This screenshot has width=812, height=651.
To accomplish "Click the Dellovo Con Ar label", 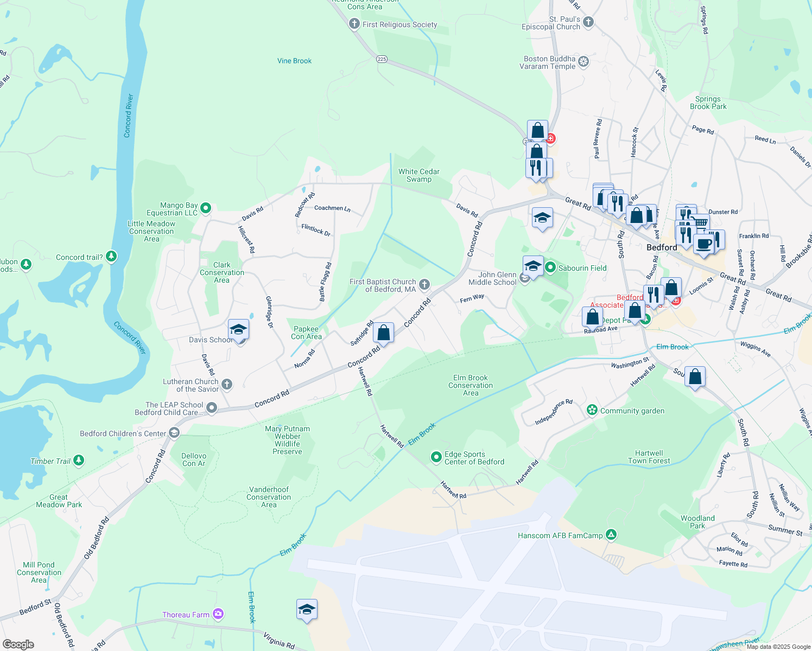I will pyautogui.click(x=194, y=459).
